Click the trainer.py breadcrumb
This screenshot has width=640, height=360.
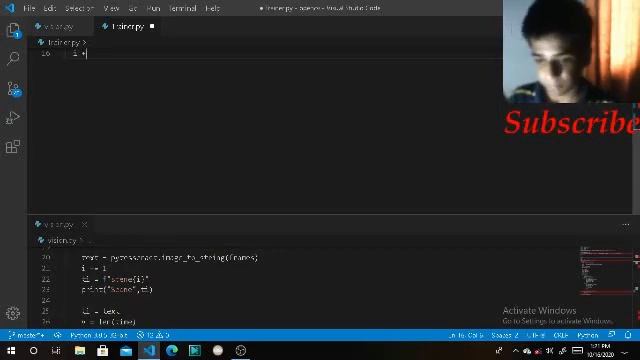point(64,42)
